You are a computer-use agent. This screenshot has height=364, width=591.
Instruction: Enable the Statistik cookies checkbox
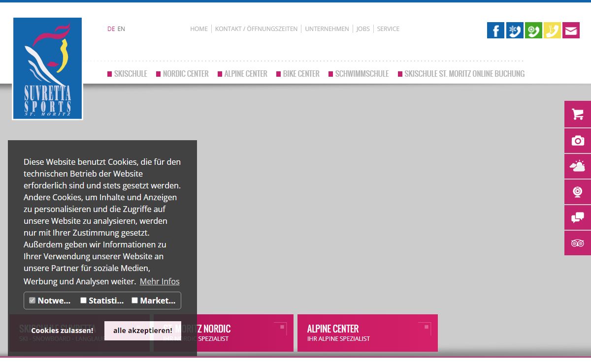coord(84,301)
